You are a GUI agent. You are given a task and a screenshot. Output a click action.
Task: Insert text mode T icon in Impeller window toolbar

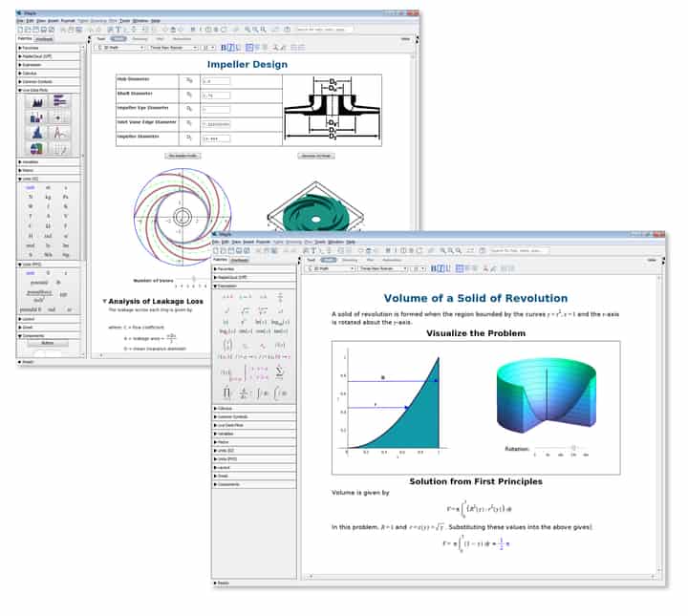[118, 30]
